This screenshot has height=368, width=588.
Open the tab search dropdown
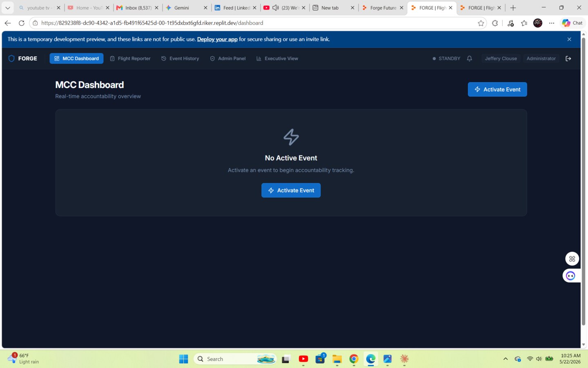tap(7, 8)
